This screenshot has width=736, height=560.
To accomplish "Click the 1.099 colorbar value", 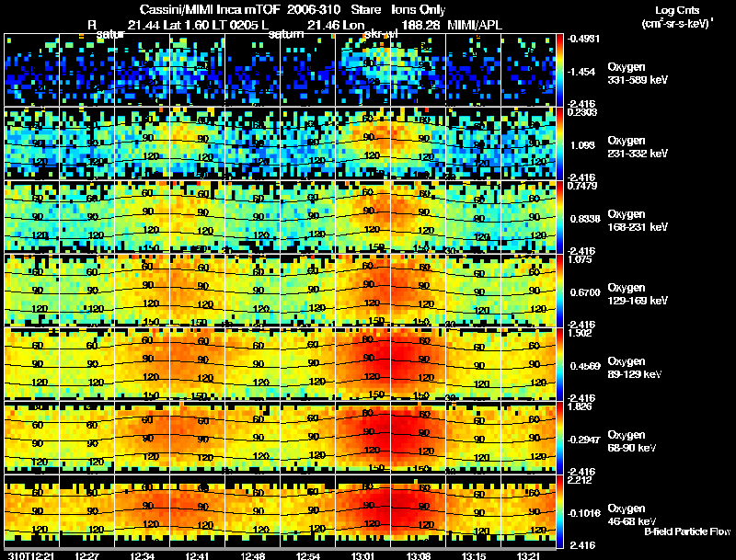I will [x=582, y=145].
